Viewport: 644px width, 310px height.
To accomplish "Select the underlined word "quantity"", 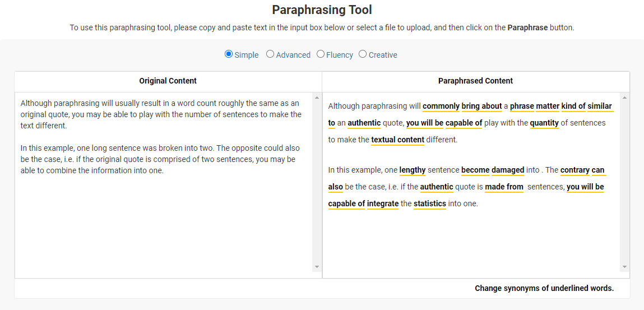I will click(544, 123).
